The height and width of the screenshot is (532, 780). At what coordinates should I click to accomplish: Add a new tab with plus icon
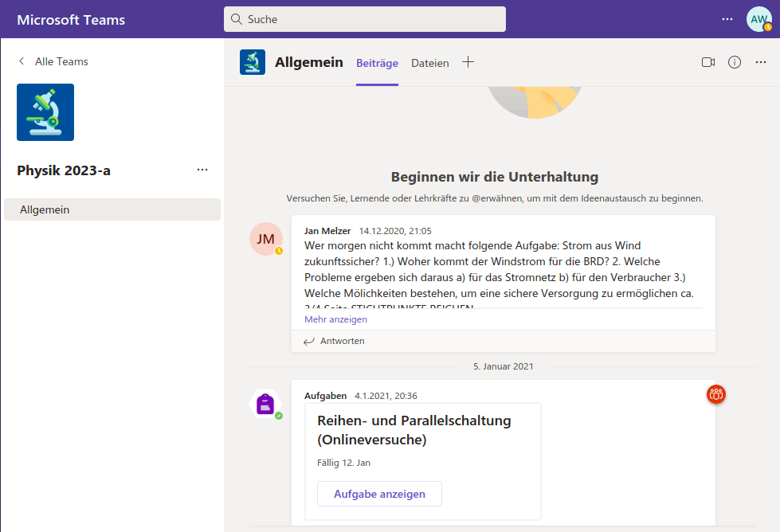(468, 62)
